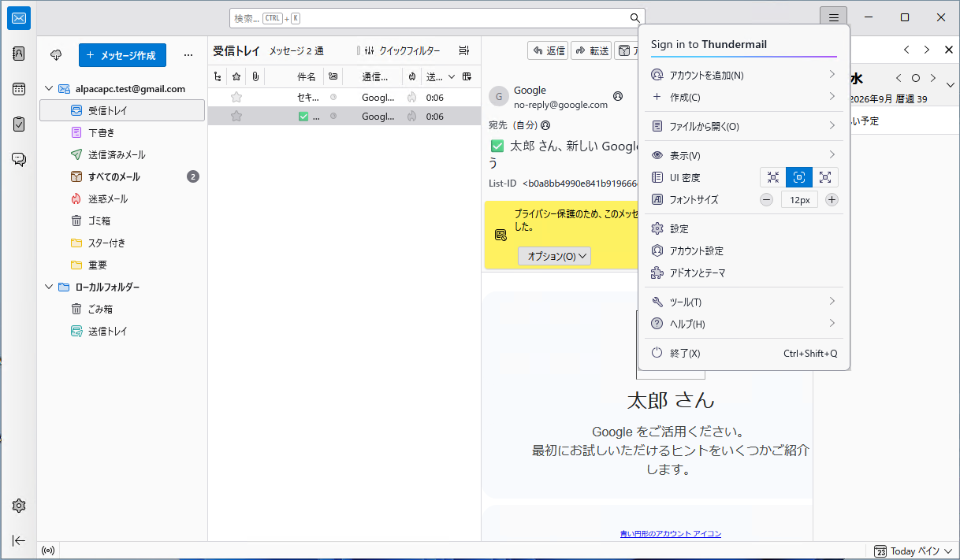960x560 pixels.
Task: Click contact icon next to Google sender
Action: (618, 96)
